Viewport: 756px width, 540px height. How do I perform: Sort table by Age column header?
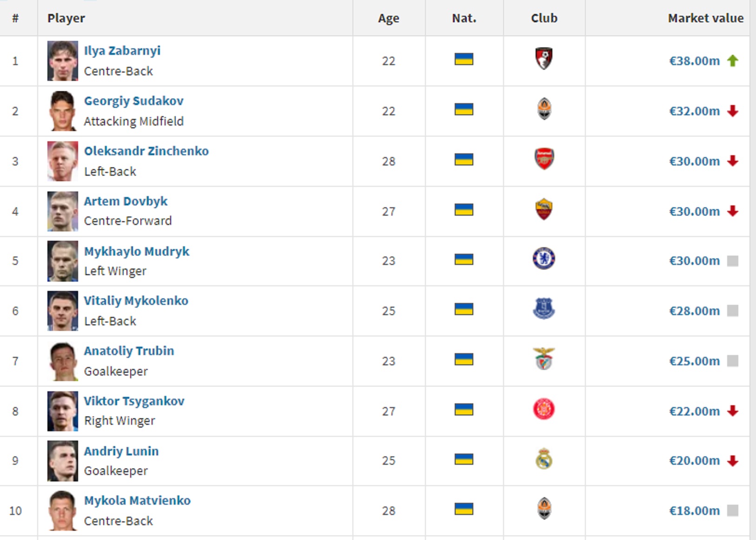[388, 18]
